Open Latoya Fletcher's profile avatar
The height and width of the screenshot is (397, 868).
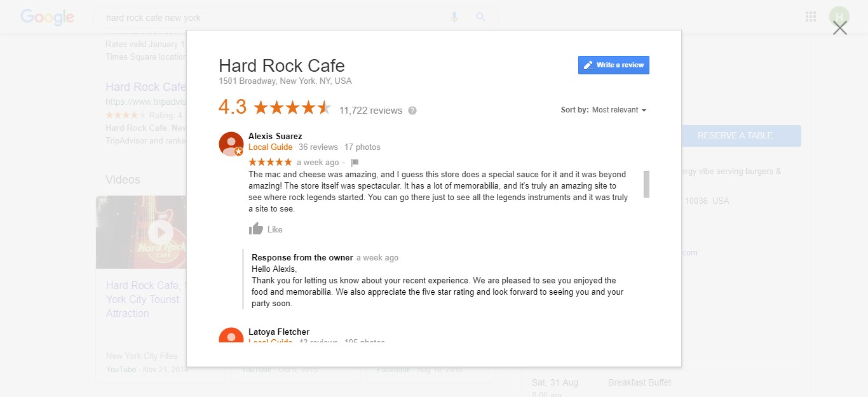click(x=231, y=337)
